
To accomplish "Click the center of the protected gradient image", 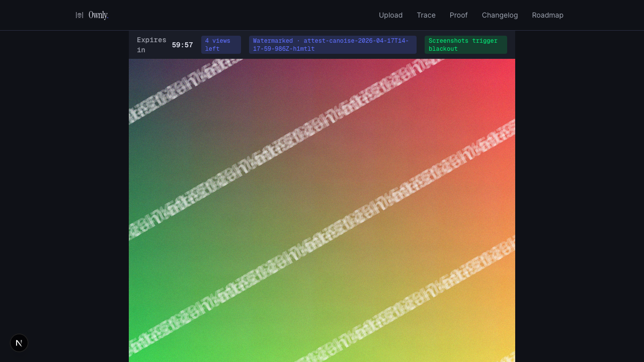I will point(322,210).
